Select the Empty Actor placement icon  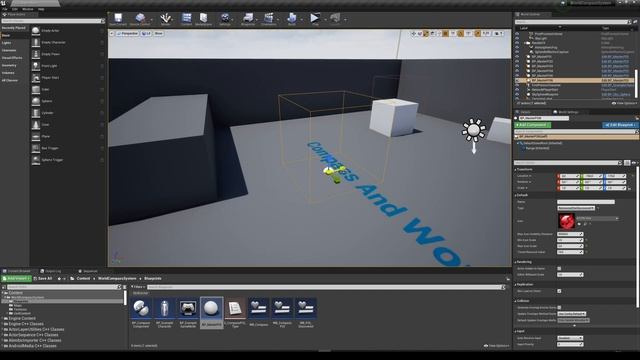(36, 31)
